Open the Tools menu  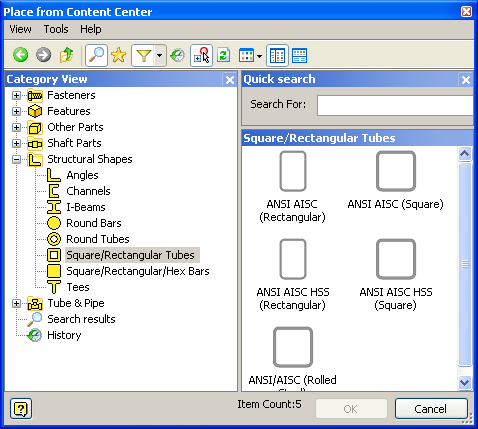[56, 29]
